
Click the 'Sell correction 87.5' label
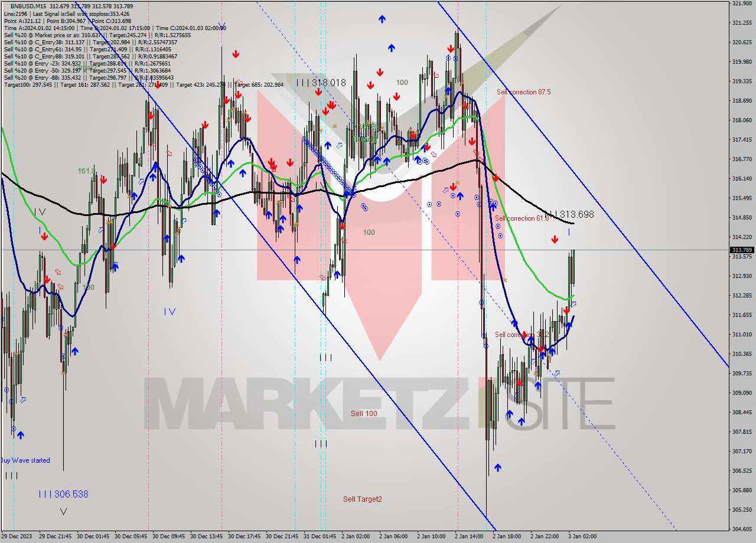click(x=524, y=92)
